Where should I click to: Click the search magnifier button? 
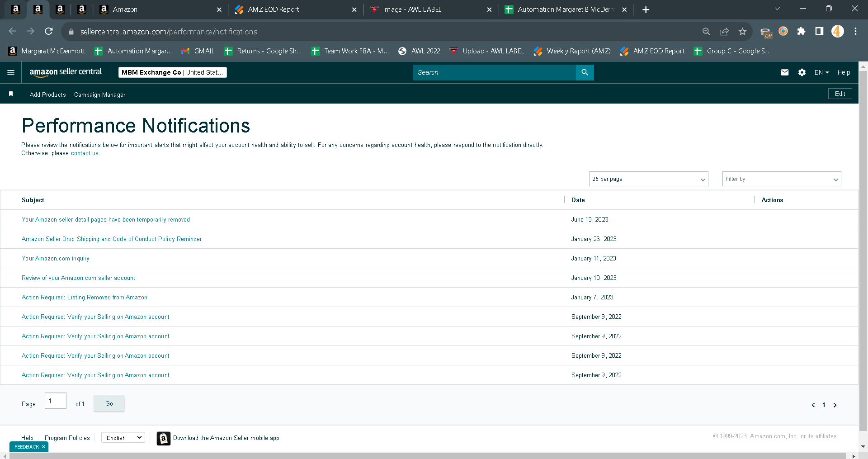[585, 72]
